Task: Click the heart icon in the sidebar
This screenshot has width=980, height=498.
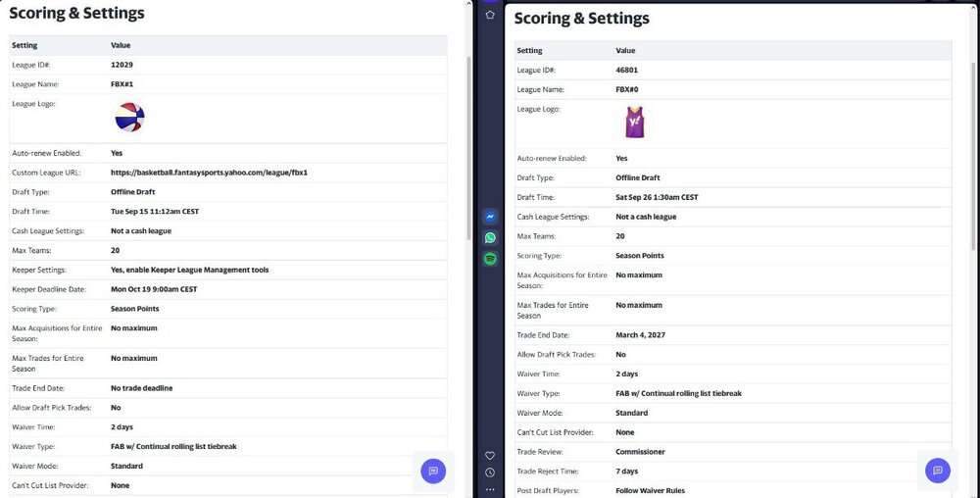Action: [490, 456]
